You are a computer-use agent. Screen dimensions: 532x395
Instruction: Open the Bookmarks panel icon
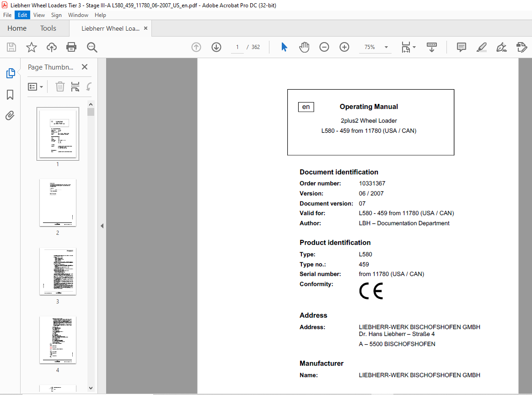click(x=10, y=95)
